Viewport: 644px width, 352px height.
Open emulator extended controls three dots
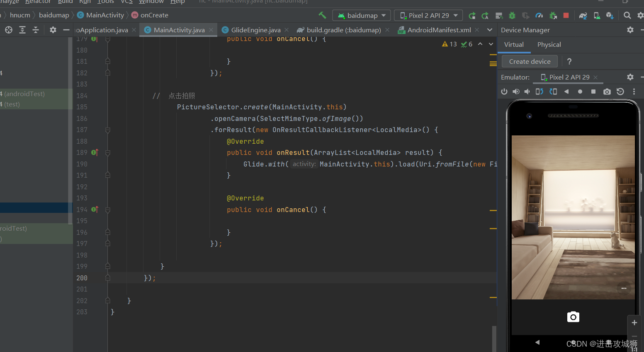634,92
